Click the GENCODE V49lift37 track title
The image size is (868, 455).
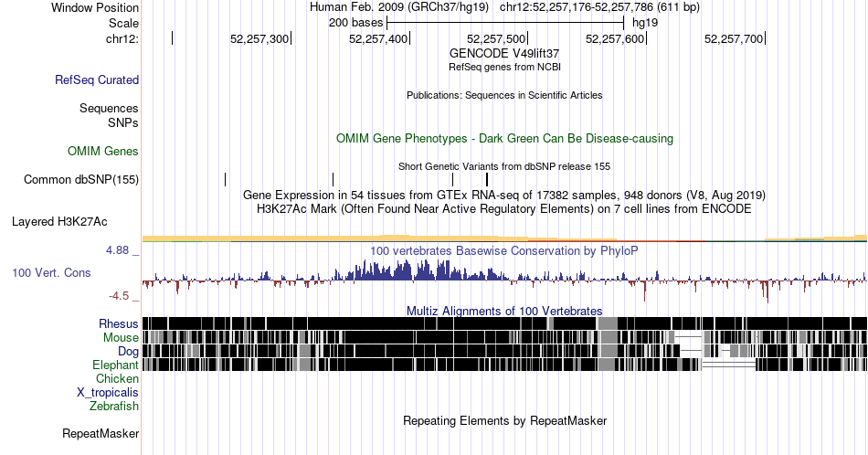pyautogui.click(x=504, y=54)
